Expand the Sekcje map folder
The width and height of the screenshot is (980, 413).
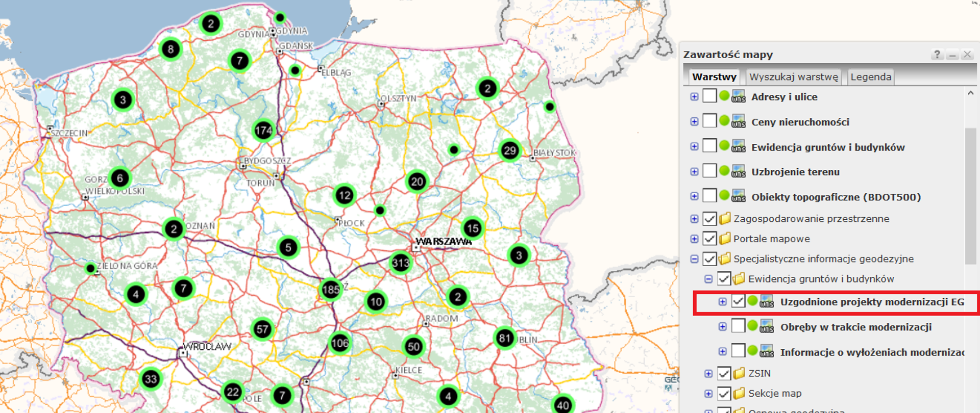point(708,394)
